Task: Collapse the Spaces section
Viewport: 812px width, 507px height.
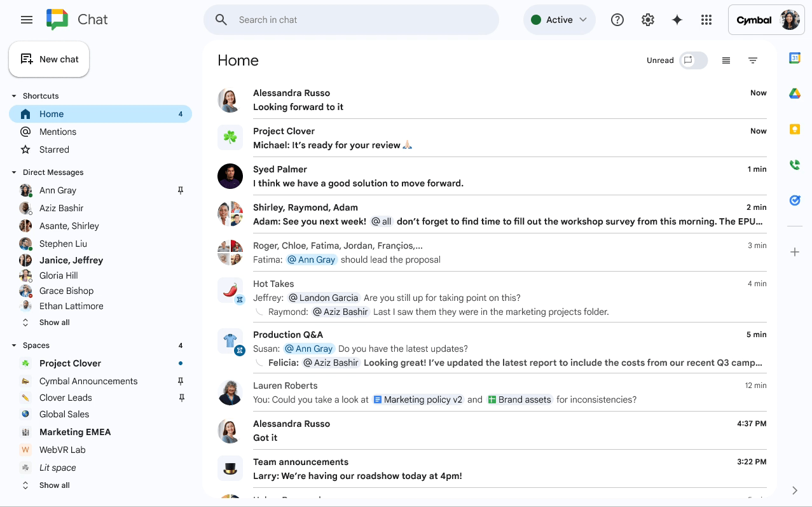Action: pyautogui.click(x=13, y=345)
